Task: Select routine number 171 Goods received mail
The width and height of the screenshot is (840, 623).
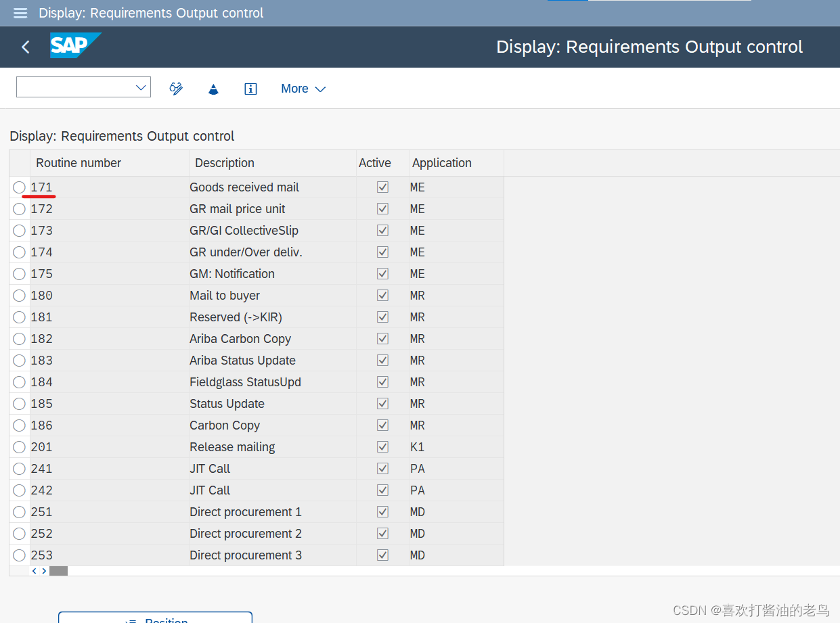Action: tap(19, 187)
